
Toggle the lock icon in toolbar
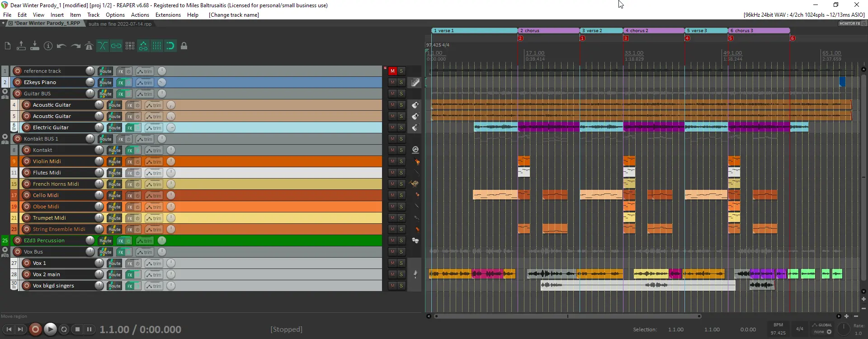(x=184, y=46)
